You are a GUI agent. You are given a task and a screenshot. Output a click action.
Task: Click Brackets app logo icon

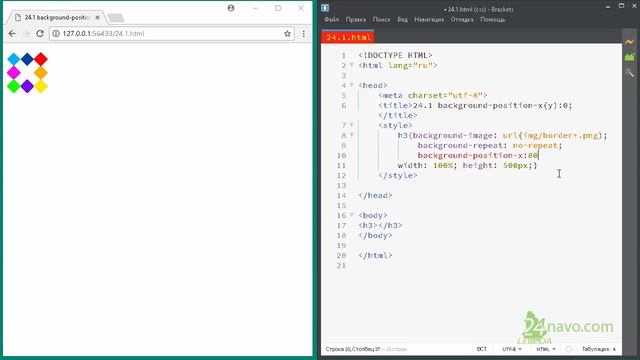(325, 8)
